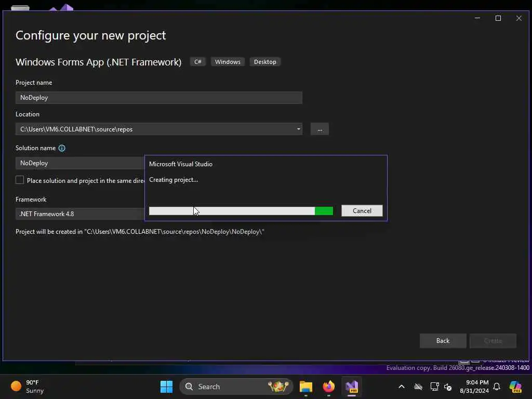Click the Windows Forms App (.NET Framework) heading
This screenshot has width=532, height=399.
pos(98,62)
